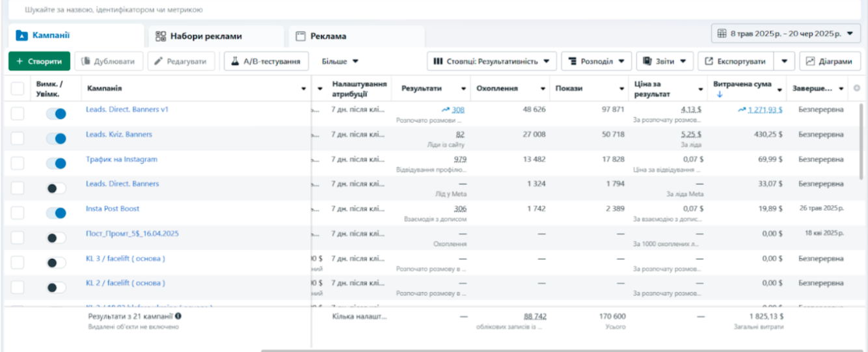The image size is (868, 352).
Task: Click the horizontal scrollbar at table bottom
Action: point(563,350)
